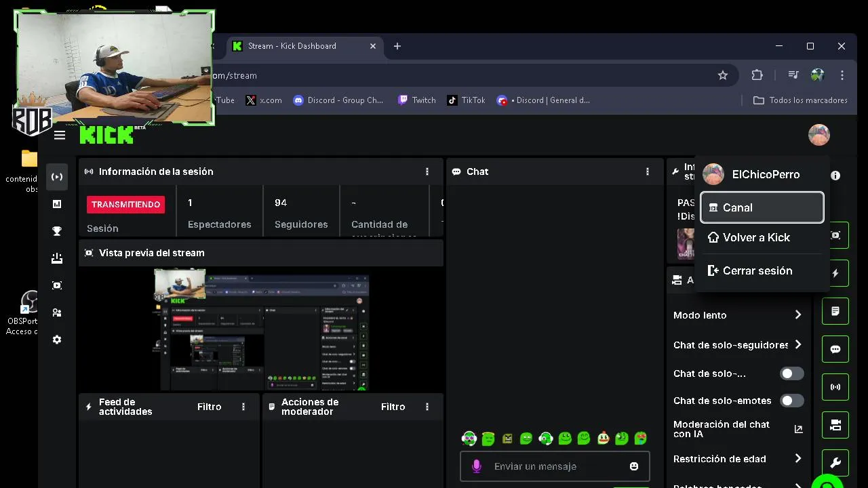Image resolution: width=868 pixels, height=488 pixels.
Task: Click the info icon beside ElChicoPerro
Action: point(835,176)
